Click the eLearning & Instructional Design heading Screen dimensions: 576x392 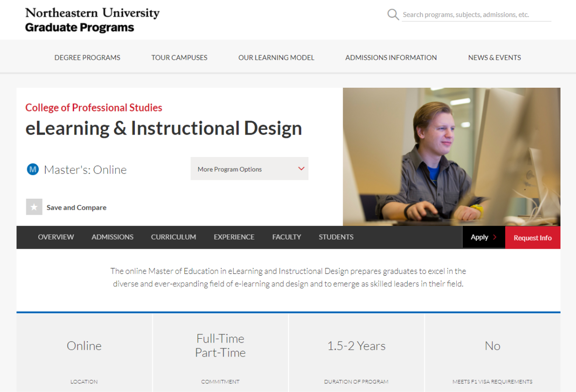[163, 128]
